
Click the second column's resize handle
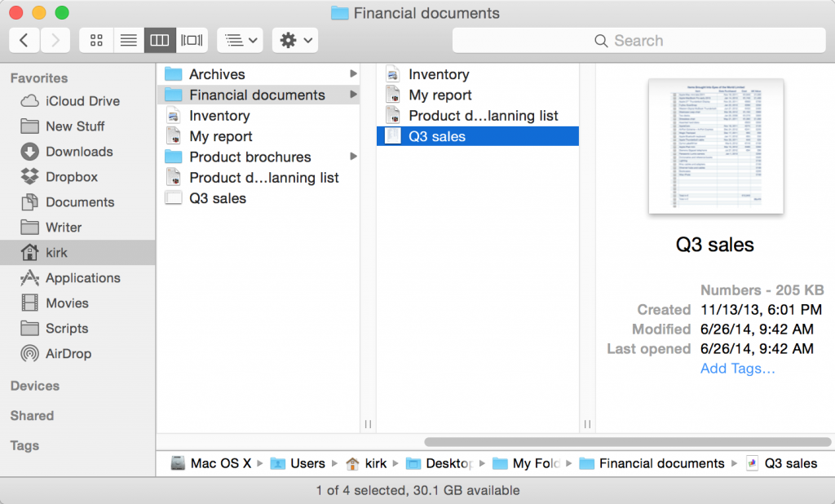(587, 424)
